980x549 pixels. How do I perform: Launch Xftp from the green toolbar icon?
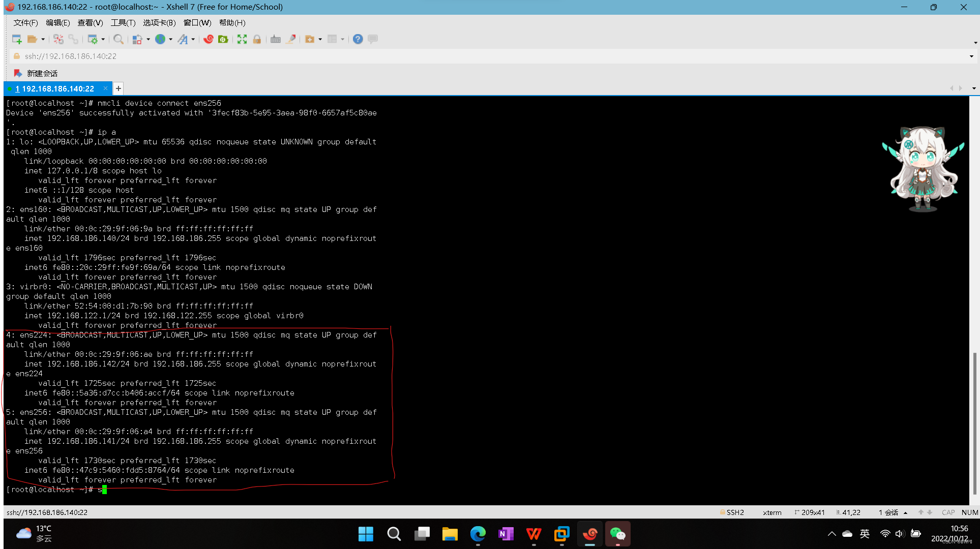(x=223, y=39)
